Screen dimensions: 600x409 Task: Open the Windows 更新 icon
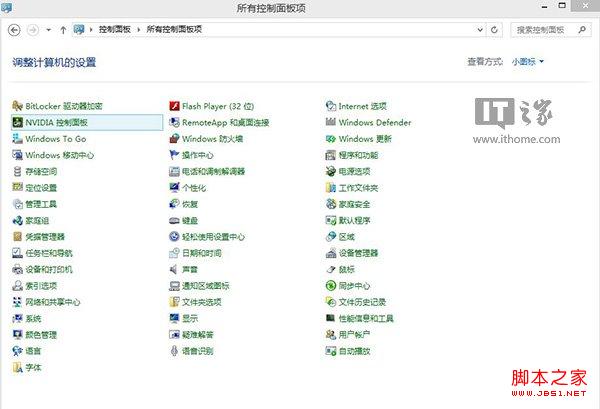point(331,139)
